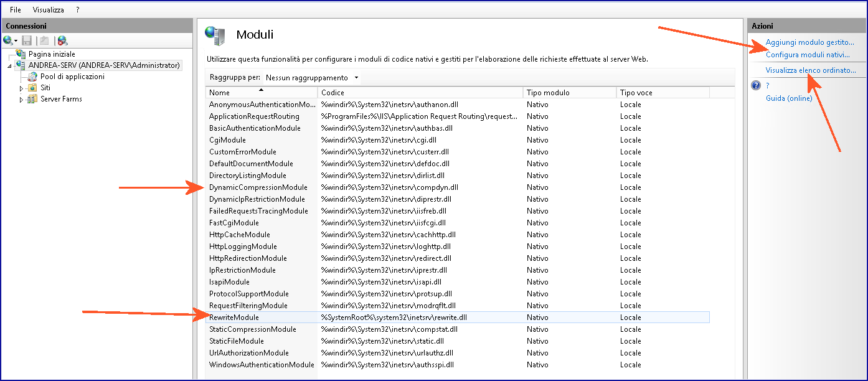Screen dimensions: 868x381
Task: Click the Siti folder icon
Action: click(x=32, y=88)
